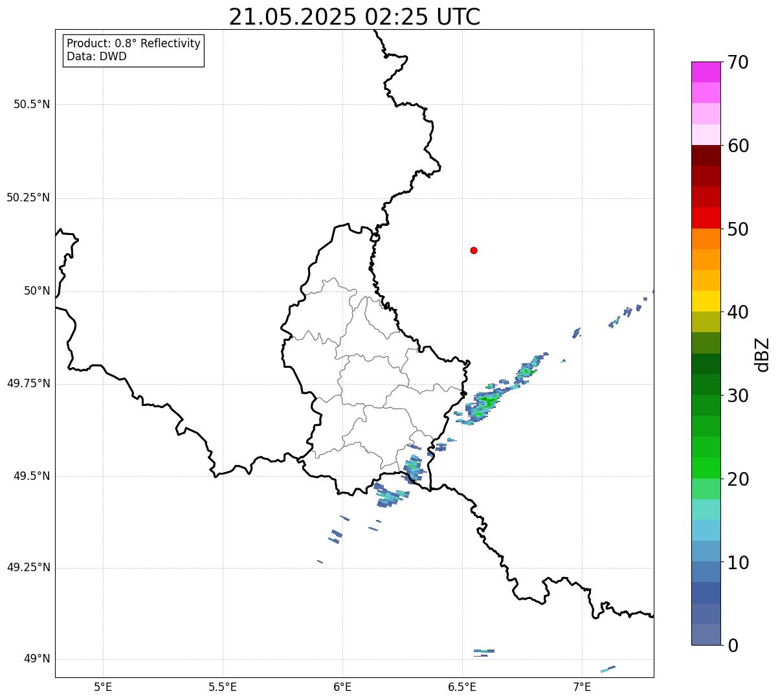This screenshot has width=778, height=700.
Task: Click the 50.5°N latitude label
Action: pyautogui.click(x=32, y=104)
